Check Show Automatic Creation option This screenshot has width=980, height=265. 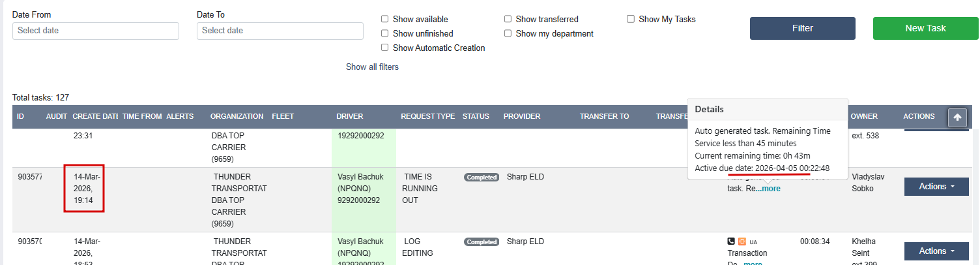(385, 48)
